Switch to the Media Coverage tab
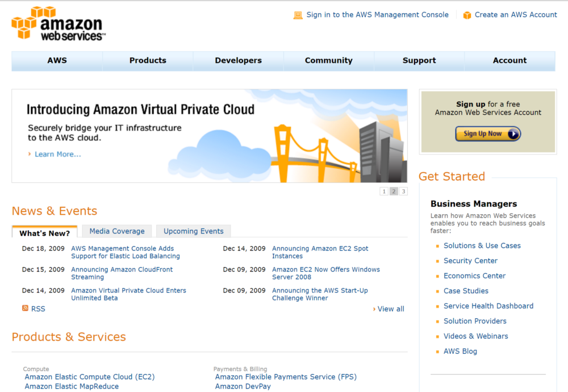 [x=117, y=231]
